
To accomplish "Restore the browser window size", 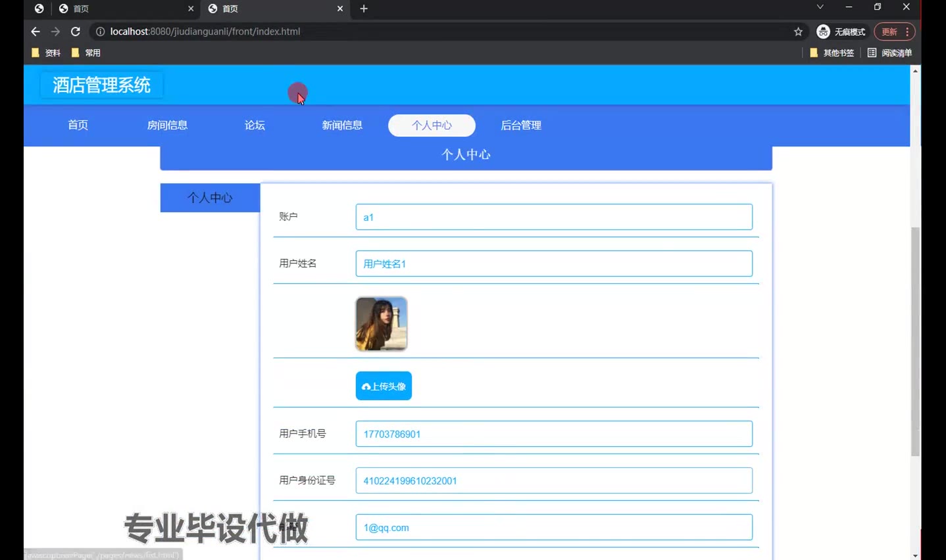I will point(878,7).
